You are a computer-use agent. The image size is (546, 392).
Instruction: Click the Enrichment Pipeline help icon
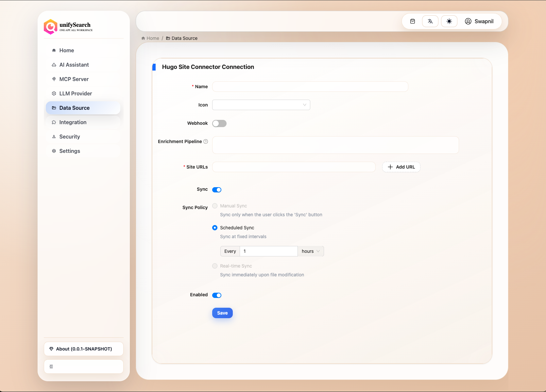tap(206, 141)
